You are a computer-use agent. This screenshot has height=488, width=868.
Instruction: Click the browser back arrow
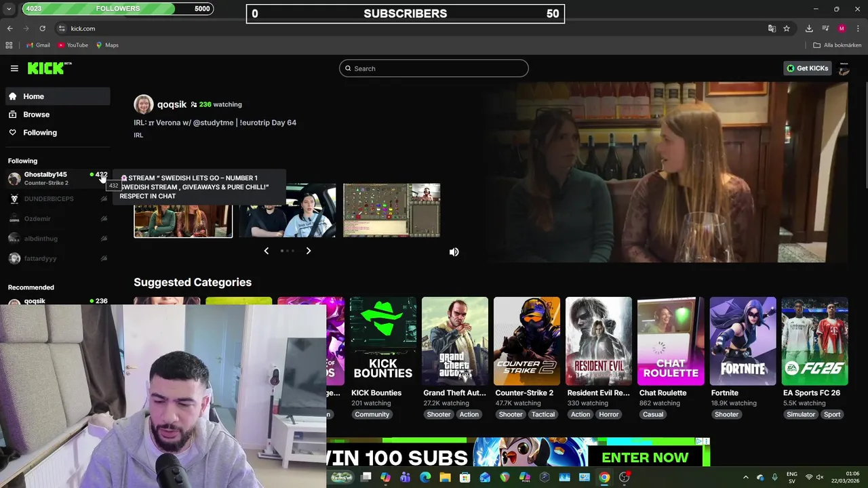(9, 28)
